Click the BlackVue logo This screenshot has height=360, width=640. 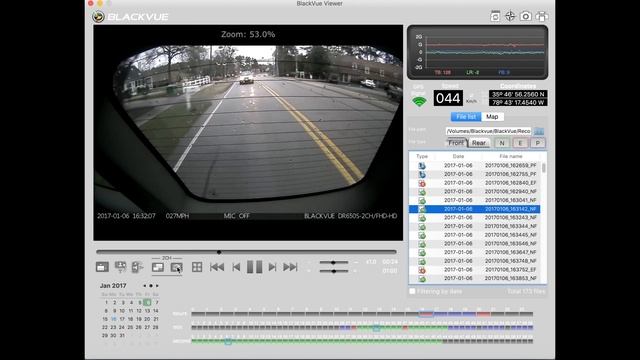[x=130, y=16]
